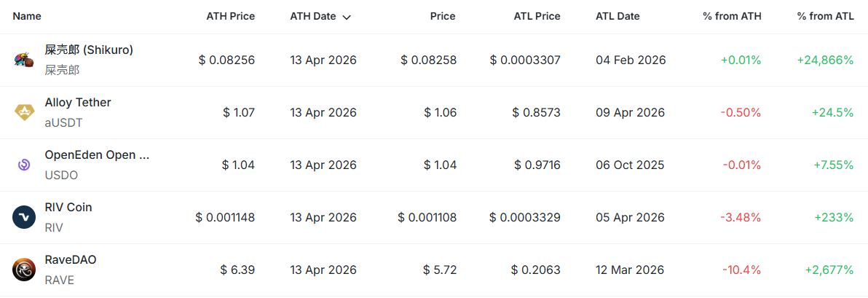
Task: Click the RIV Coin logo icon
Action: 23,217
